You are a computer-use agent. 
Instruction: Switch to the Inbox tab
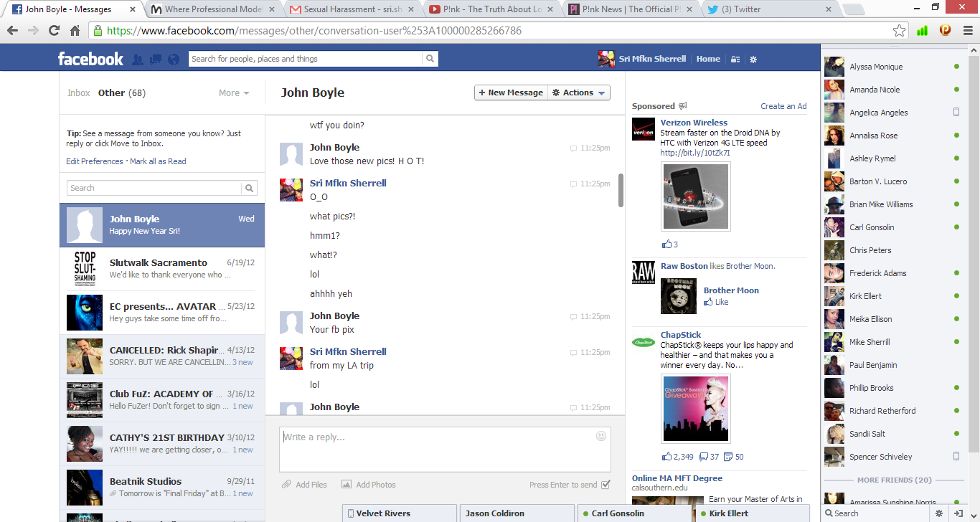pos(79,93)
